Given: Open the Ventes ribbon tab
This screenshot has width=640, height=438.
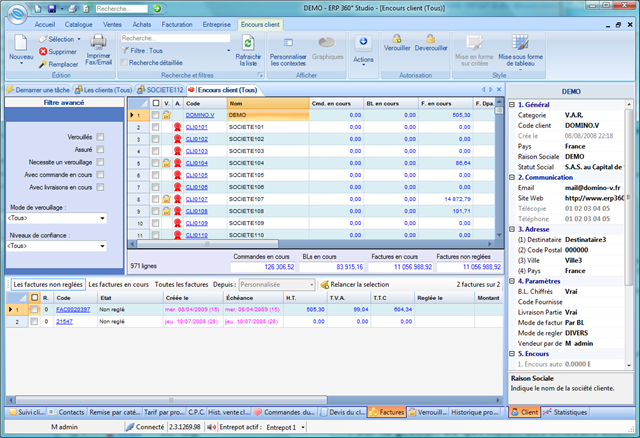Looking at the screenshot, I should [112, 24].
